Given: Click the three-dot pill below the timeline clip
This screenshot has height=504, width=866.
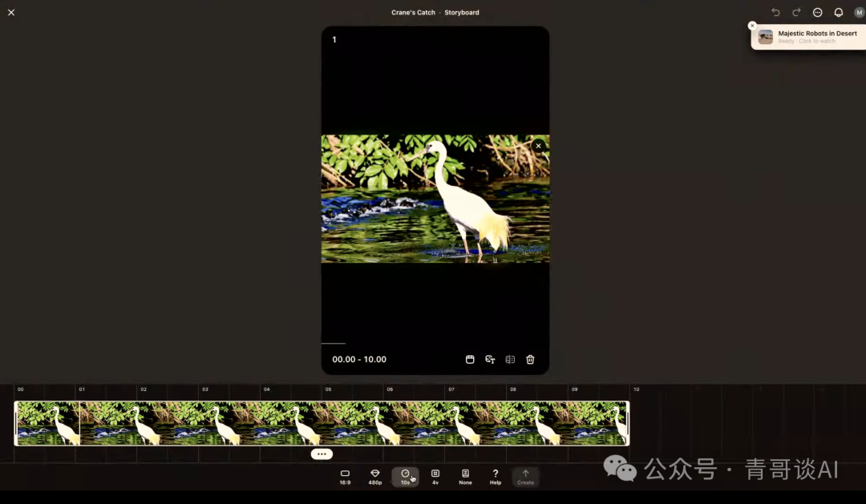Looking at the screenshot, I should click(x=322, y=454).
